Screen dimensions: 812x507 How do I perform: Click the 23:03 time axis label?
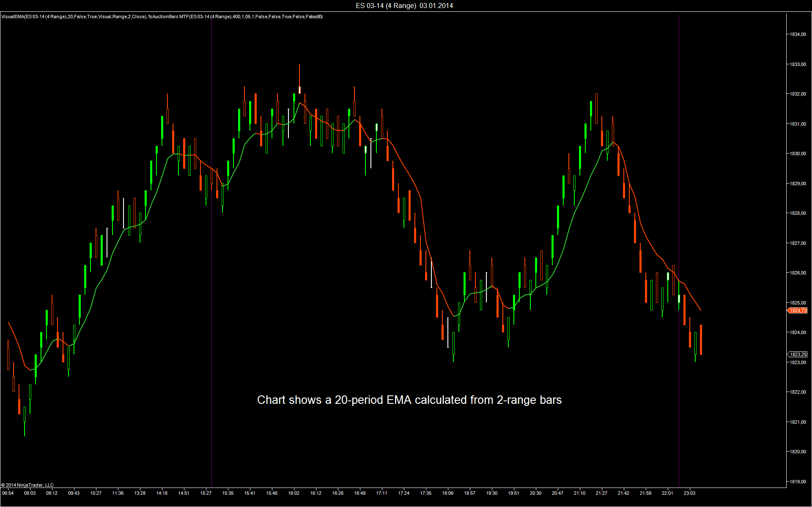(689, 493)
